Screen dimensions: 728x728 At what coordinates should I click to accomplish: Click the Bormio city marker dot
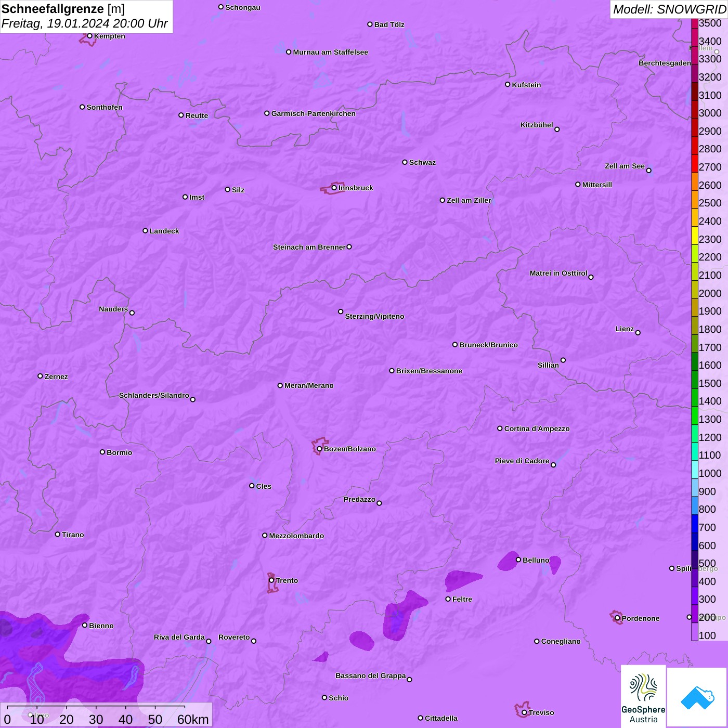102,452
